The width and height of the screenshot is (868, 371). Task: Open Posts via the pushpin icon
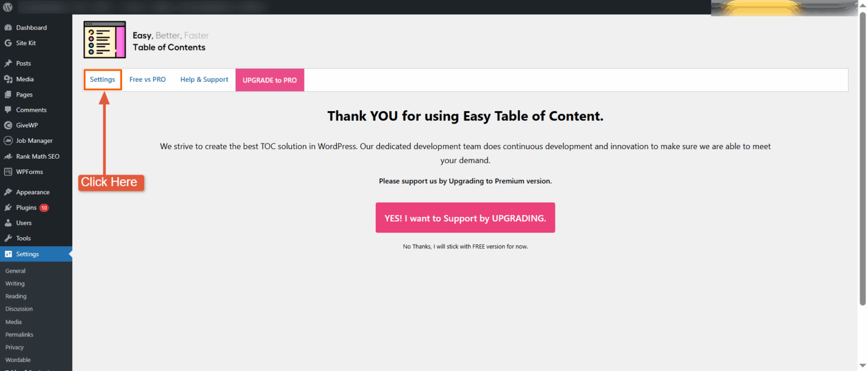click(8, 64)
